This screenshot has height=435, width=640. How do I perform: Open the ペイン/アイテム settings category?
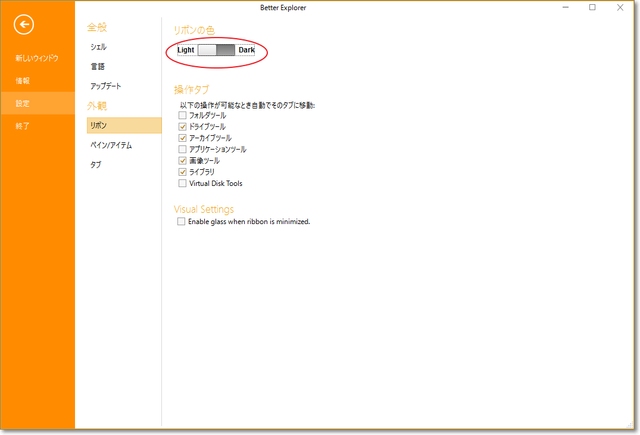[x=112, y=145]
